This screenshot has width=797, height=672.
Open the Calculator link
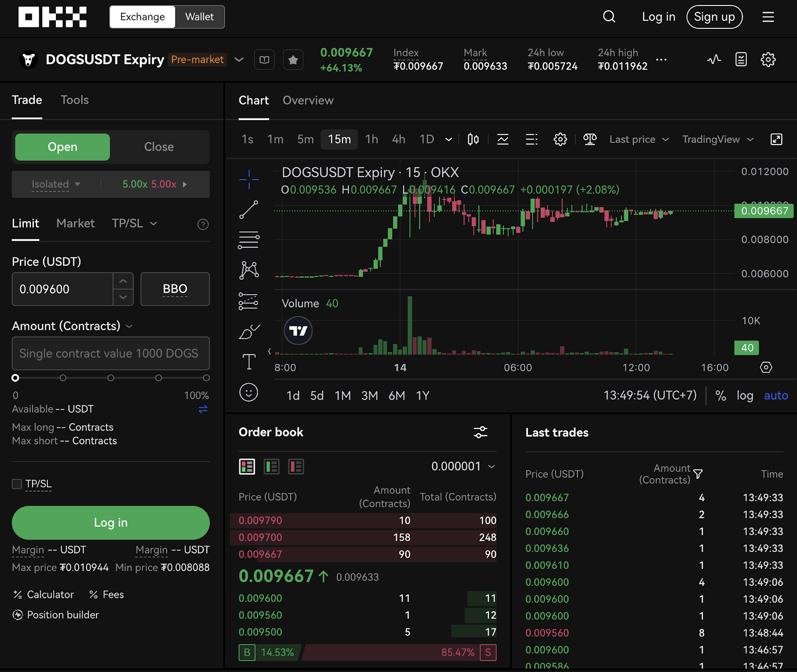point(44,595)
